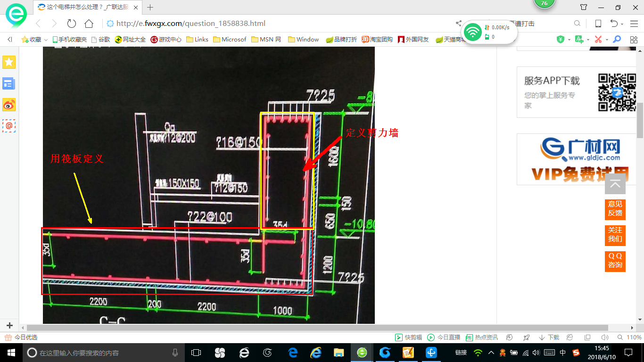Click the Windows search box 在这里输入

(104, 353)
